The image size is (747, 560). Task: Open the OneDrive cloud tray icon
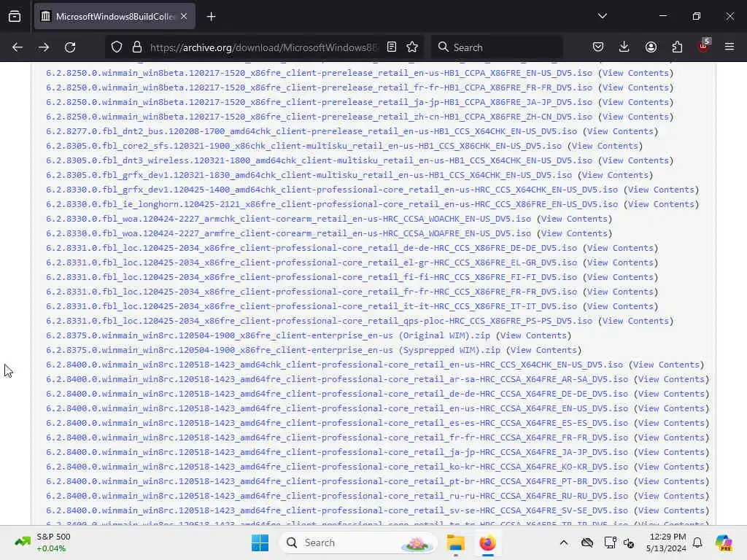[x=587, y=542]
